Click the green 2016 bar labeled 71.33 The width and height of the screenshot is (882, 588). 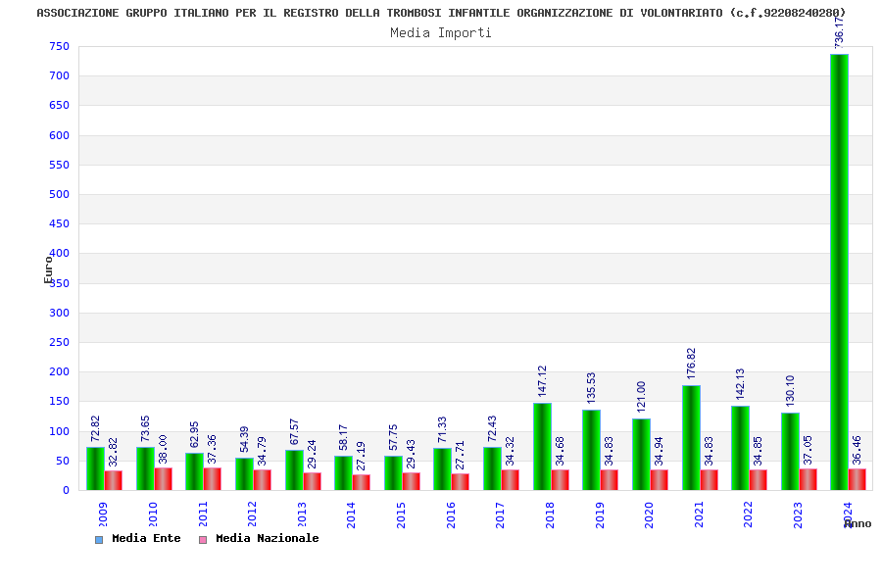pos(443,469)
